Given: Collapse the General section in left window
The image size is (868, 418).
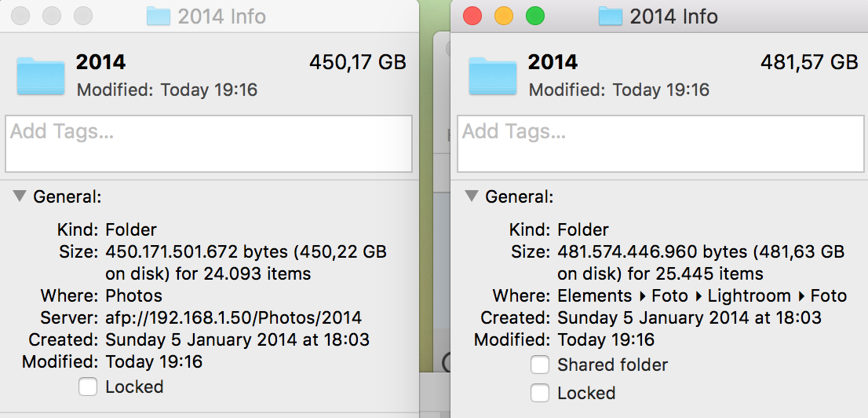Looking at the screenshot, I should pos(20,196).
